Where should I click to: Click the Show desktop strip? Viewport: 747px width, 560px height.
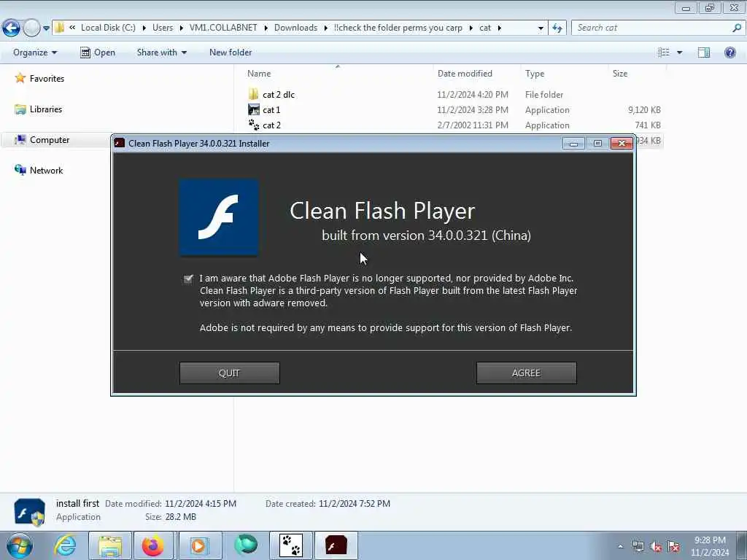pyautogui.click(x=742, y=545)
